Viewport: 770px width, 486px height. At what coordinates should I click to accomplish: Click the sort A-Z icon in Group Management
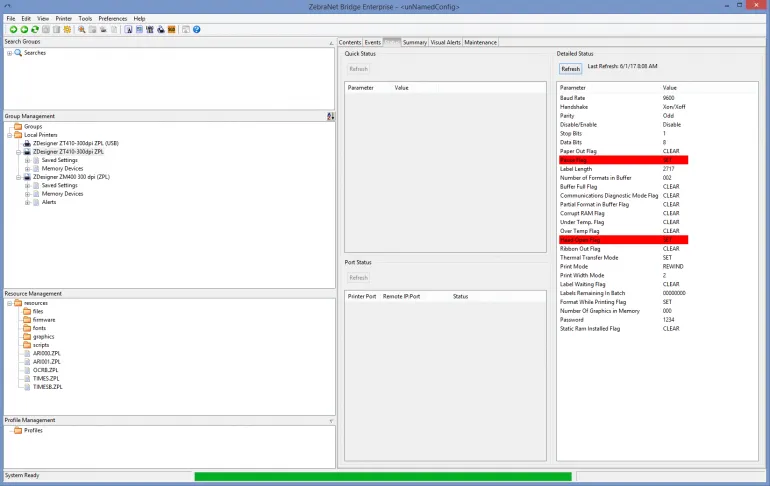(x=330, y=116)
